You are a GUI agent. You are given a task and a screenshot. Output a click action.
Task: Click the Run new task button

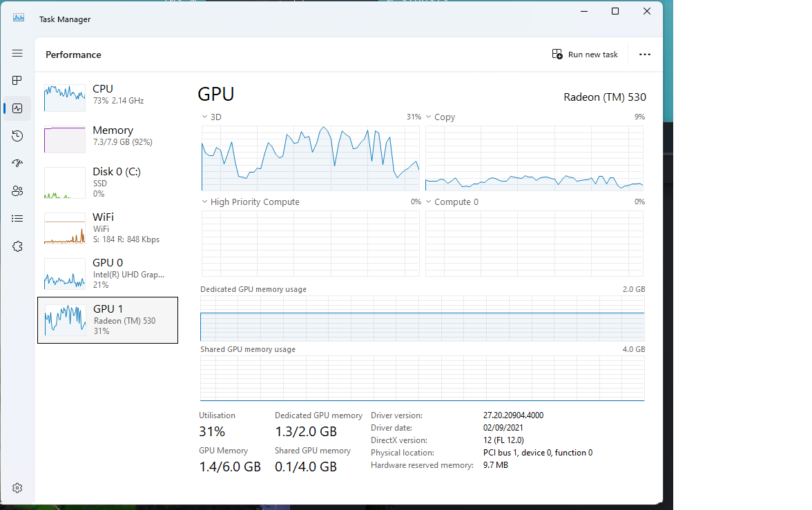(585, 55)
